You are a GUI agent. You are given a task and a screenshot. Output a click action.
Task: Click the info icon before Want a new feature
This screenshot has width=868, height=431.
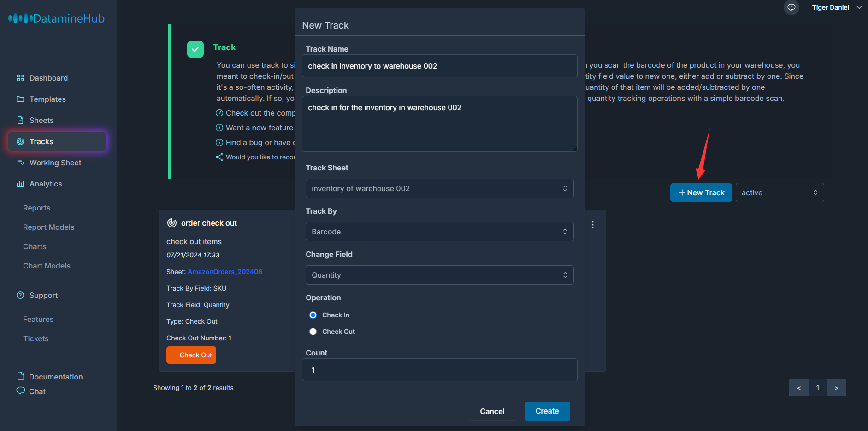pyautogui.click(x=219, y=128)
